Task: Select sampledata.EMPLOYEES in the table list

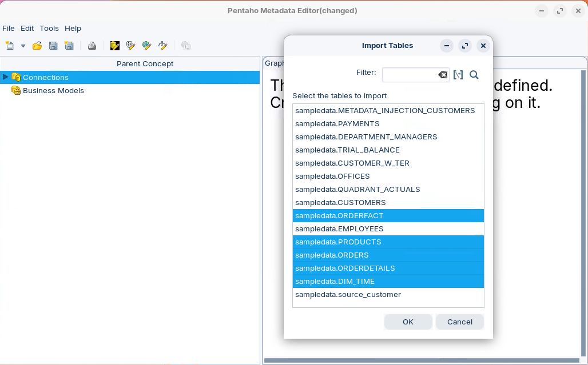Action: tap(339, 229)
